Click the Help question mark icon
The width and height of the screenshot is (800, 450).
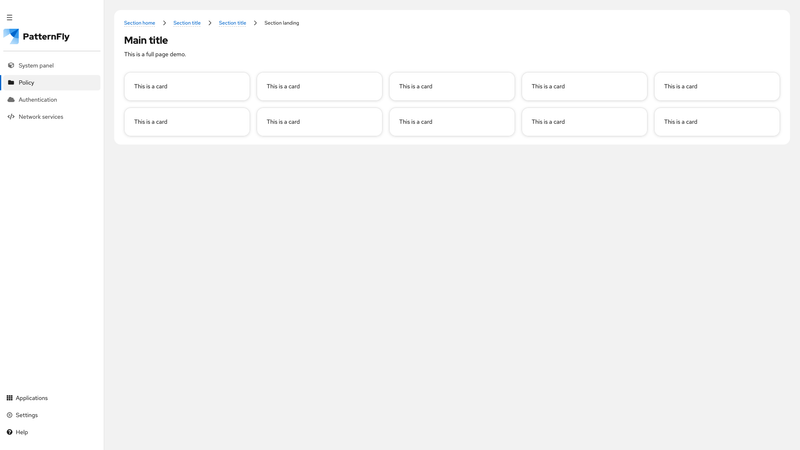coord(10,432)
